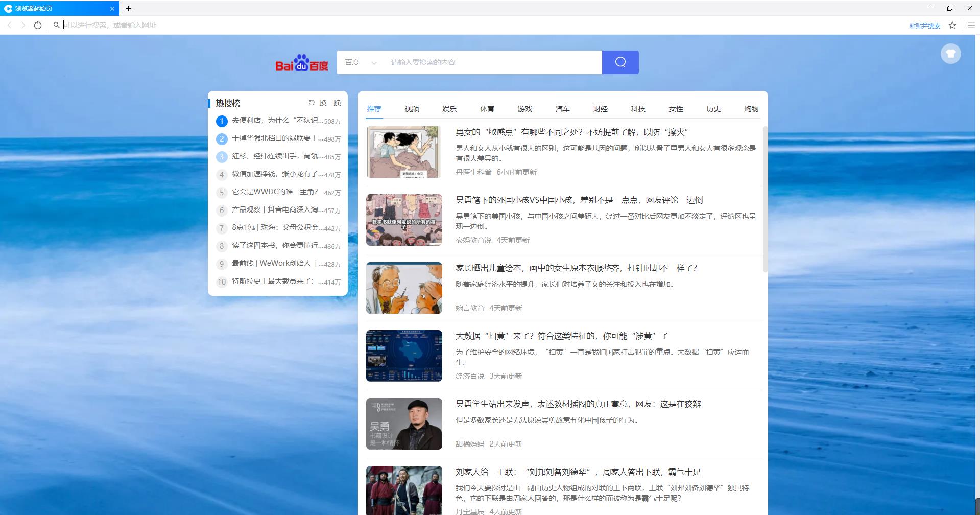The height and width of the screenshot is (515, 980).
Task: Click the 刘家人 article thumbnail image
Action: pyautogui.click(x=403, y=489)
